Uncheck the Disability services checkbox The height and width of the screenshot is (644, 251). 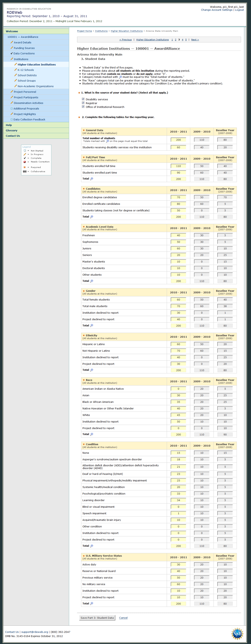[x=83, y=99]
